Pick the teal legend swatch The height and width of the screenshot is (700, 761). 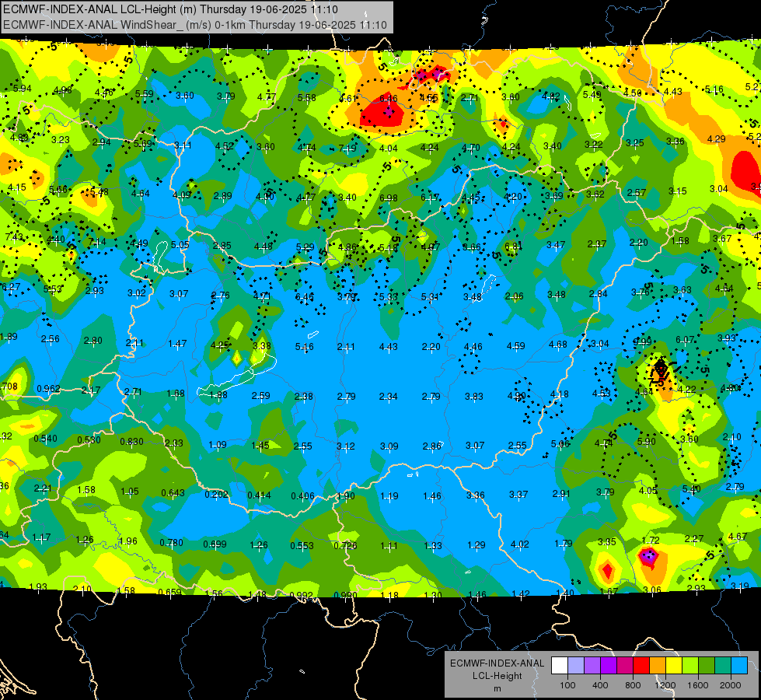723,665
